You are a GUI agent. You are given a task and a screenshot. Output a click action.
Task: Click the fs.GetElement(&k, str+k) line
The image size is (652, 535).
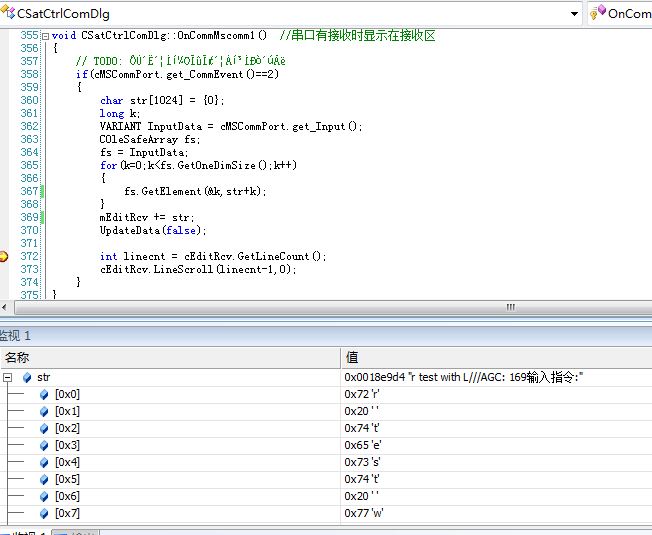[x=195, y=191]
